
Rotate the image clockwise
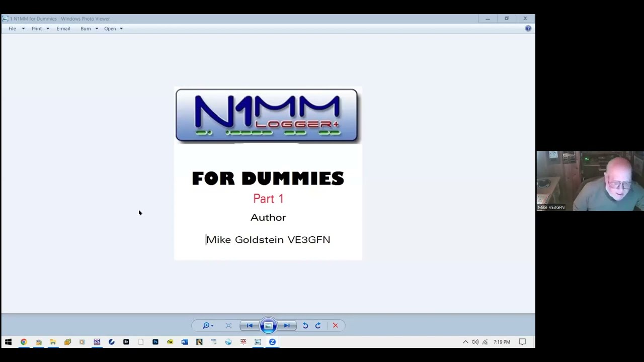pyautogui.click(x=318, y=326)
